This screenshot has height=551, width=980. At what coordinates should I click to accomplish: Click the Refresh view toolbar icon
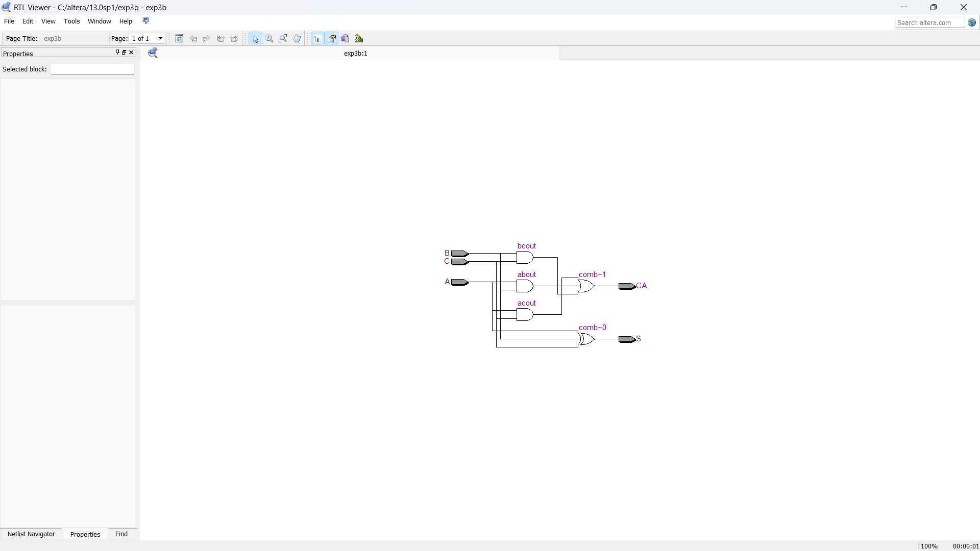179,39
